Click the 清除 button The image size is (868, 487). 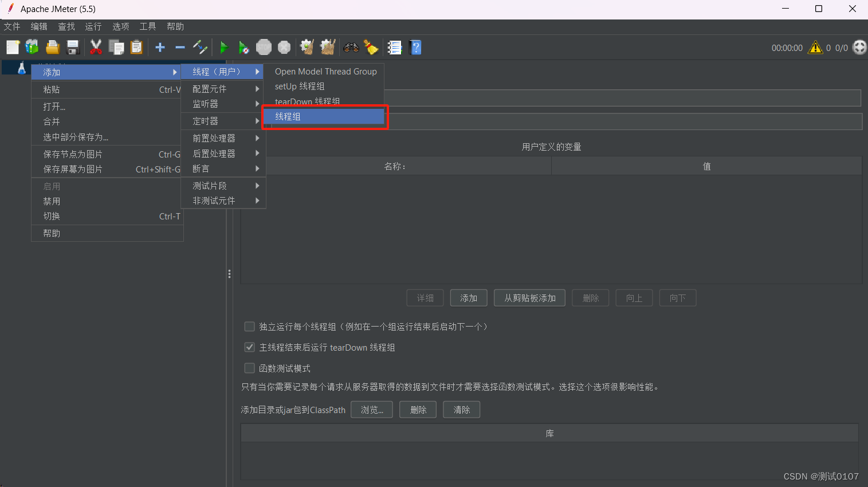pos(462,410)
